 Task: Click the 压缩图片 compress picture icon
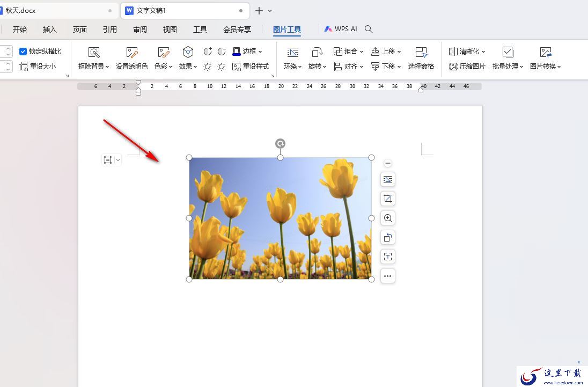453,67
